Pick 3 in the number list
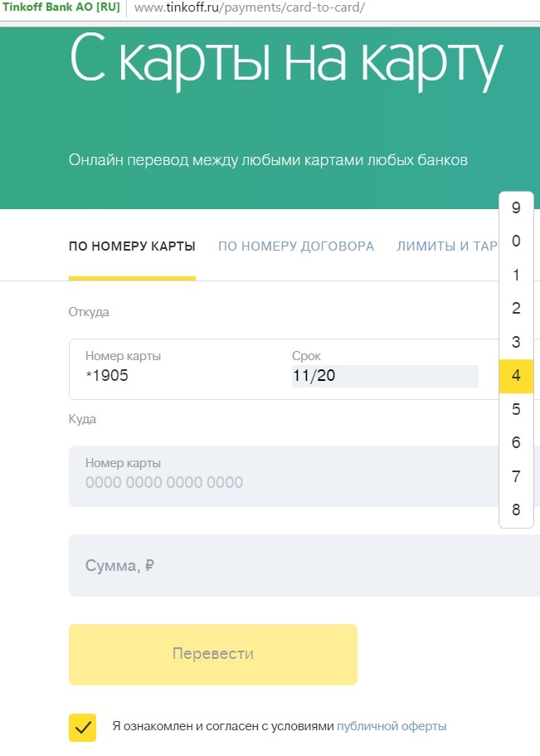This screenshot has height=756, width=540. click(x=516, y=342)
